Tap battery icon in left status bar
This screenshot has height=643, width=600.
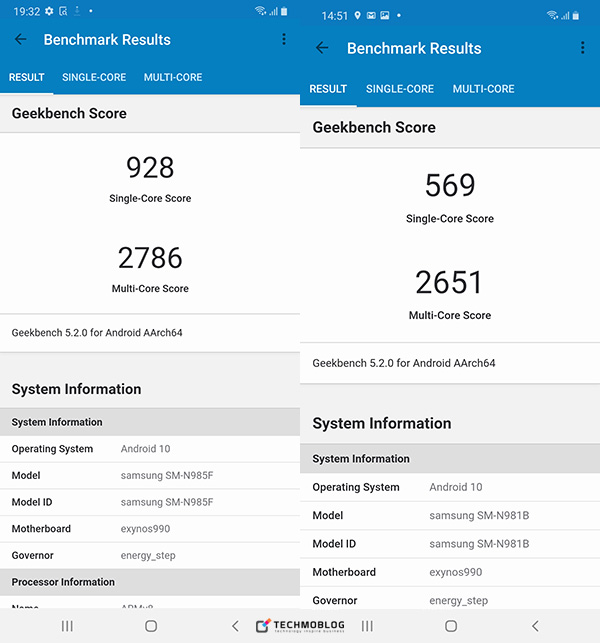pyautogui.click(x=284, y=11)
